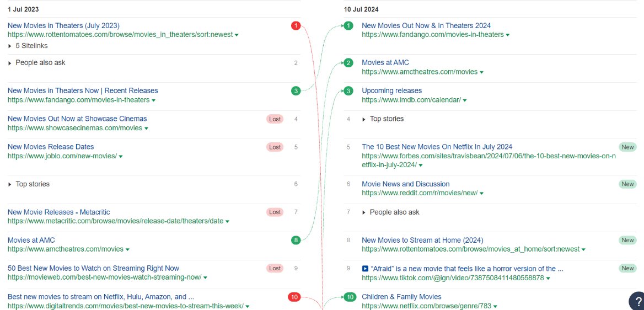Open dropdown arrow after 2024 fandango URL
Image resolution: width=644 pixels, height=310 pixels.
[508, 35]
